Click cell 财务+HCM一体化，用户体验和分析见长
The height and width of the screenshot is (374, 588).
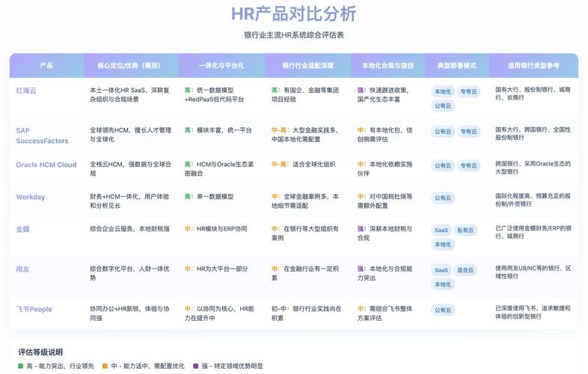129,201
